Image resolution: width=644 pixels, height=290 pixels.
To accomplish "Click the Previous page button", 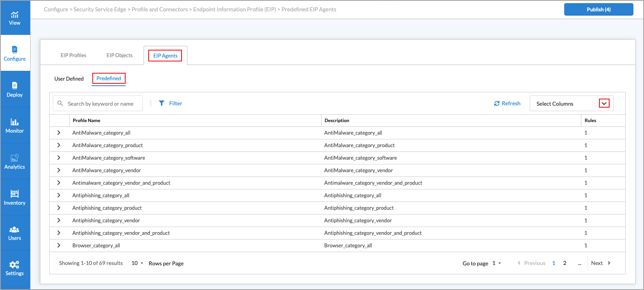I will click(531, 263).
